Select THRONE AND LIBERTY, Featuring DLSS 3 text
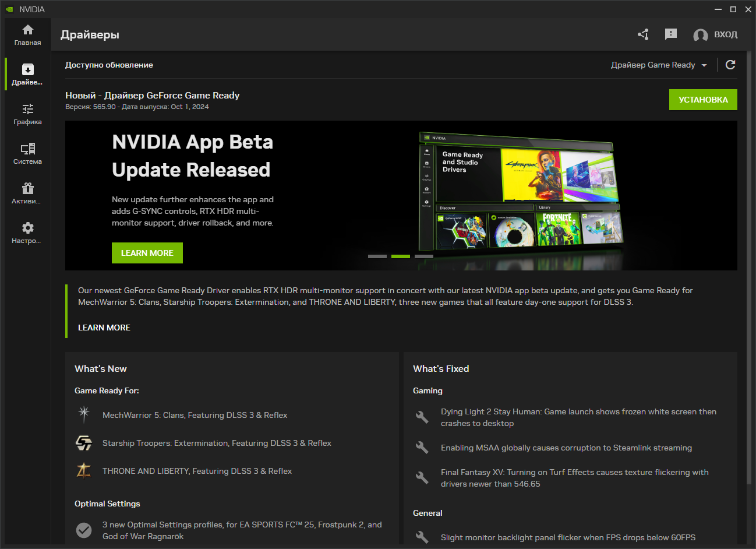Image resolution: width=756 pixels, height=549 pixels. 197,471
